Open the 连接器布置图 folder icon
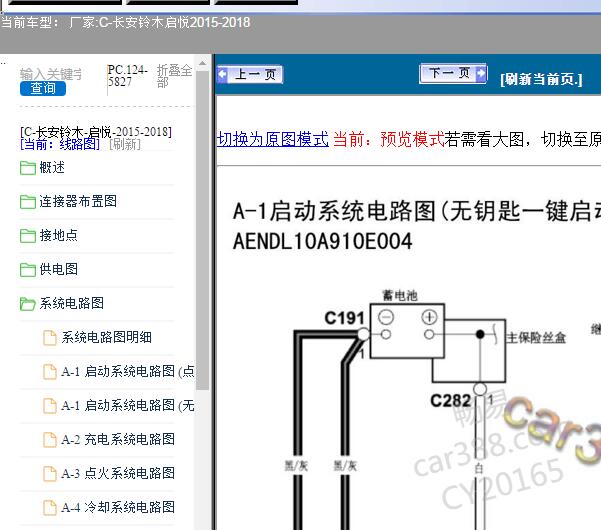The height and width of the screenshot is (530, 601). point(28,202)
